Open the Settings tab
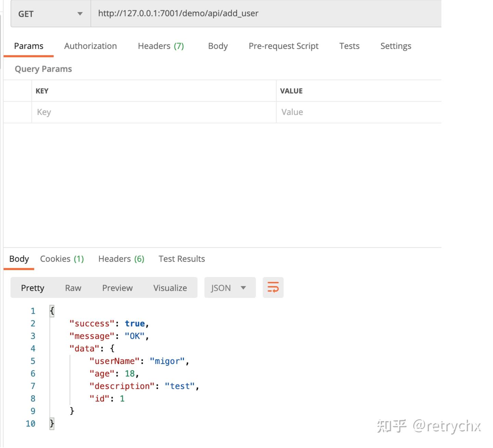Image resolution: width=493 pixels, height=448 pixels. (x=395, y=46)
